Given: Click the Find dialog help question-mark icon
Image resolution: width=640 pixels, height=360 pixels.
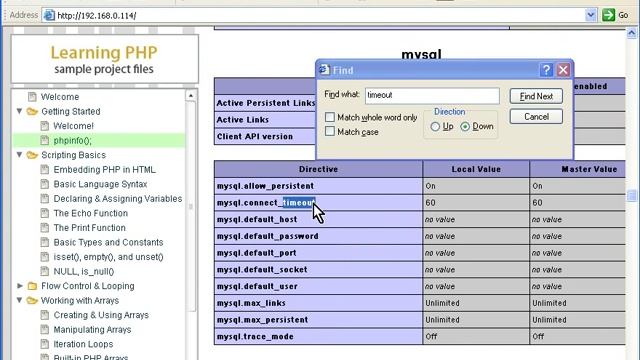Looking at the screenshot, I should (546, 70).
